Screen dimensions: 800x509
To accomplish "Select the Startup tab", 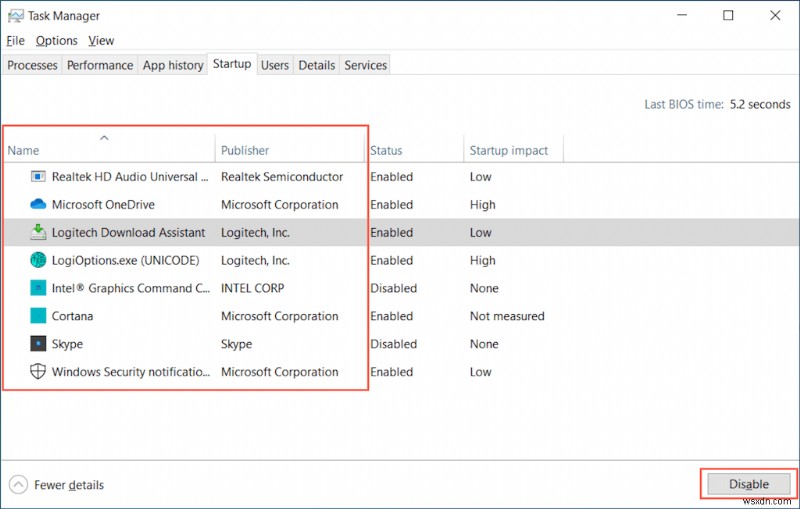I will tap(232, 64).
